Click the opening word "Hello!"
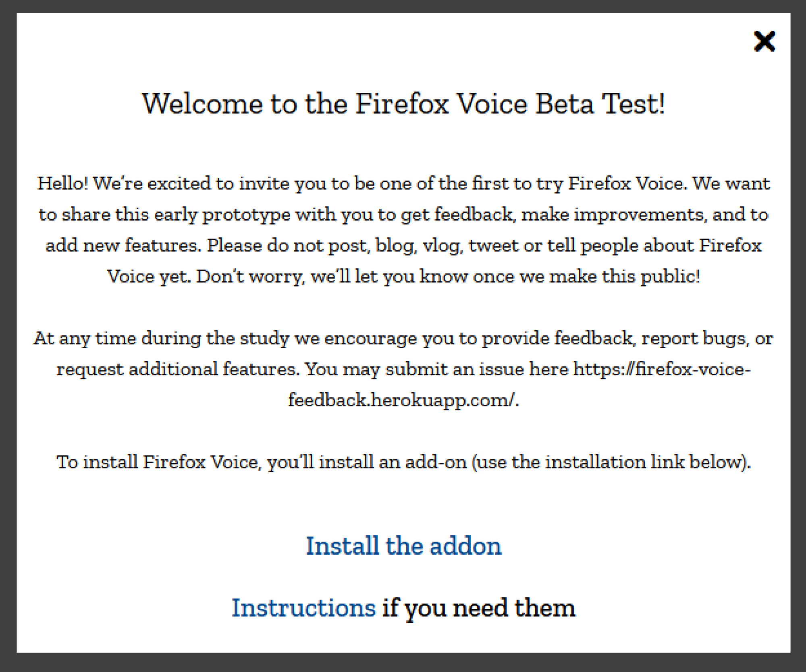 coord(62,183)
